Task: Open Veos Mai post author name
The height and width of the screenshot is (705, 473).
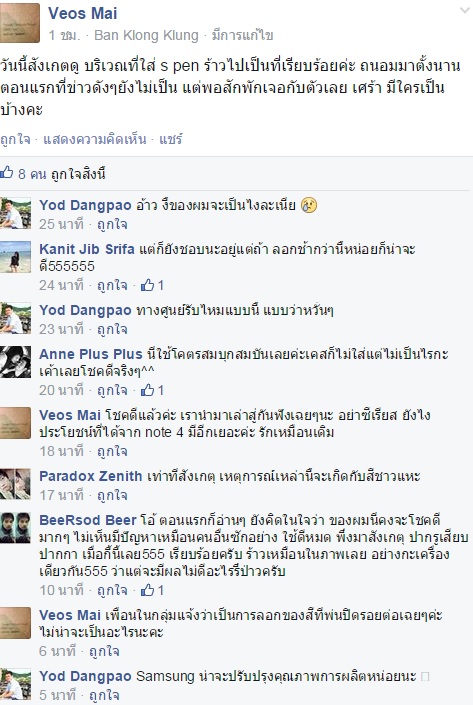Action: [x=83, y=13]
